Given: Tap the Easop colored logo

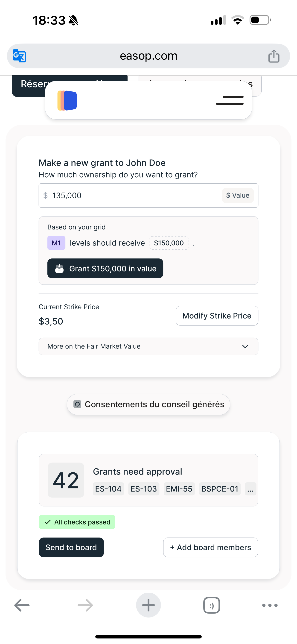Looking at the screenshot, I should pyautogui.click(x=67, y=100).
